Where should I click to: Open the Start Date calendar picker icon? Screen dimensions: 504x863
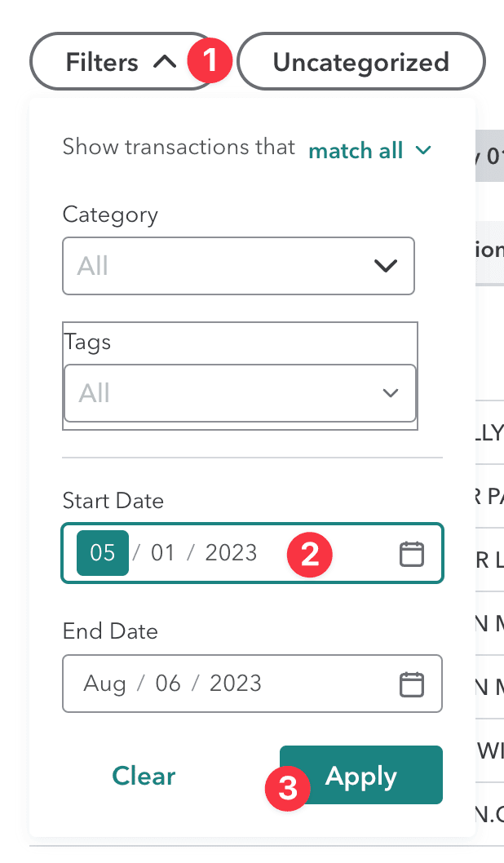tap(412, 554)
